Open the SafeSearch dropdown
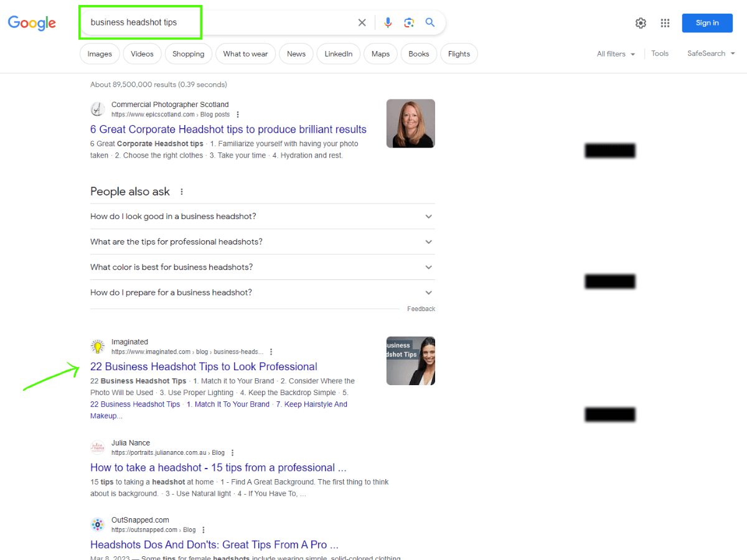The height and width of the screenshot is (560, 747). pos(711,54)
